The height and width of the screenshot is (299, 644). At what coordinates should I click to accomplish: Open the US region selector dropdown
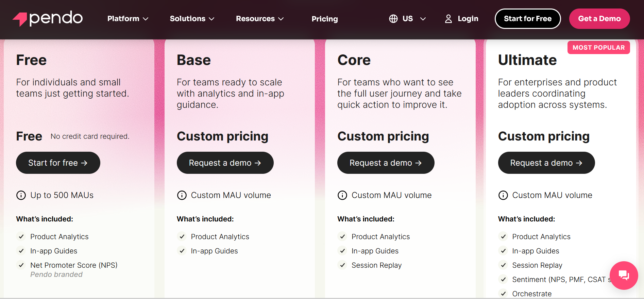click(407, 19)
